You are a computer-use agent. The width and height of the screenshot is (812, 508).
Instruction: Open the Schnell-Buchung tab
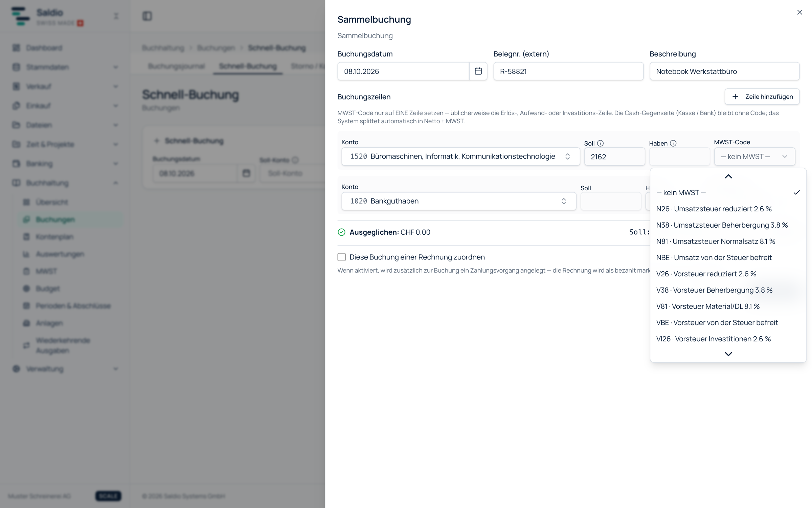click(x=248, y=66)
